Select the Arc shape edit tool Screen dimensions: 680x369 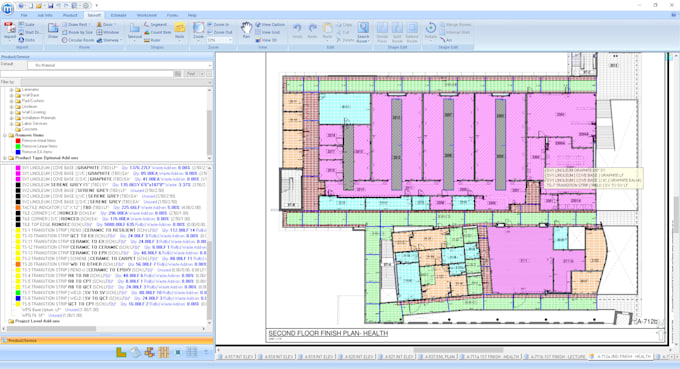(446, 40)
